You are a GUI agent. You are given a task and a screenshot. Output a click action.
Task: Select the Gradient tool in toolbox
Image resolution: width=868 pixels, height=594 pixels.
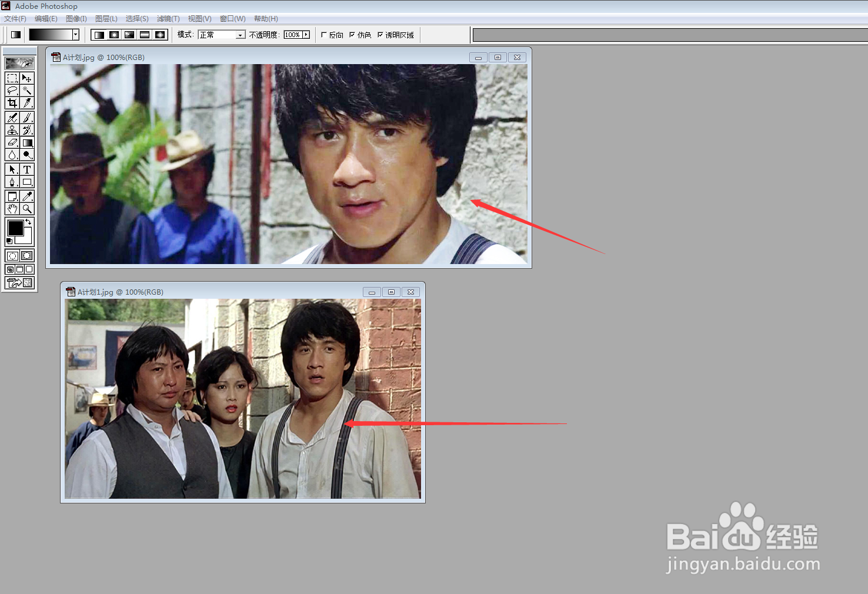27,142
